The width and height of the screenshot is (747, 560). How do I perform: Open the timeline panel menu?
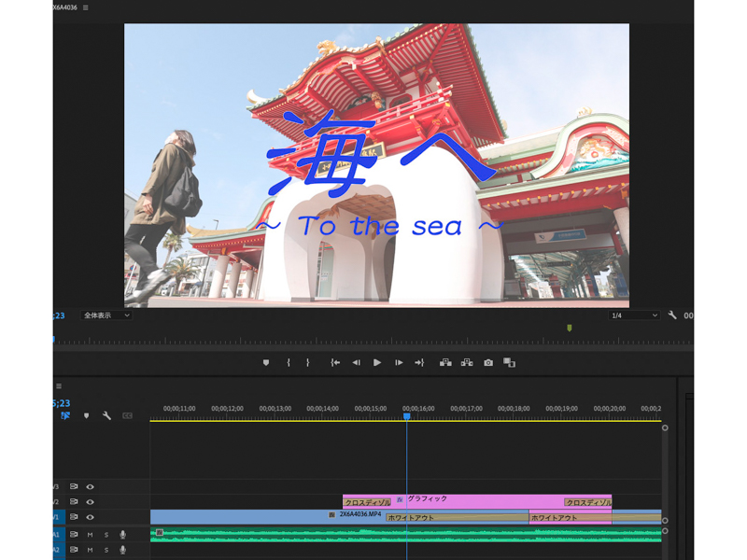coord(59,385)
